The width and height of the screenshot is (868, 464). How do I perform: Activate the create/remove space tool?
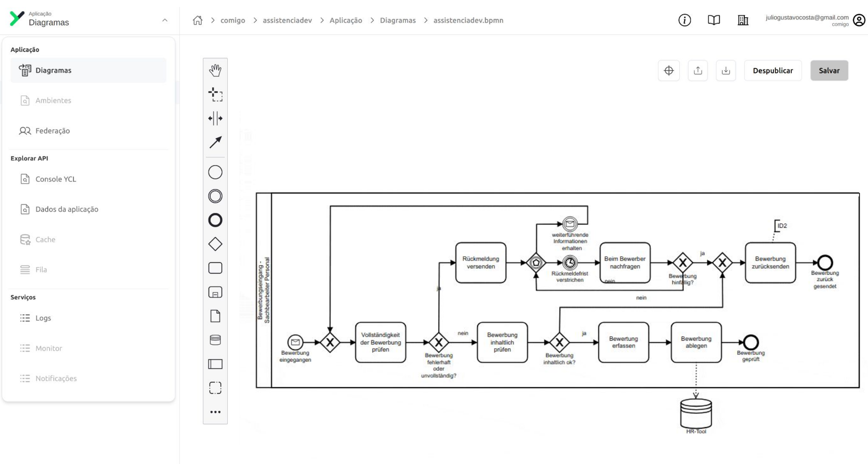pyautogui.click(x=215, y=119)
